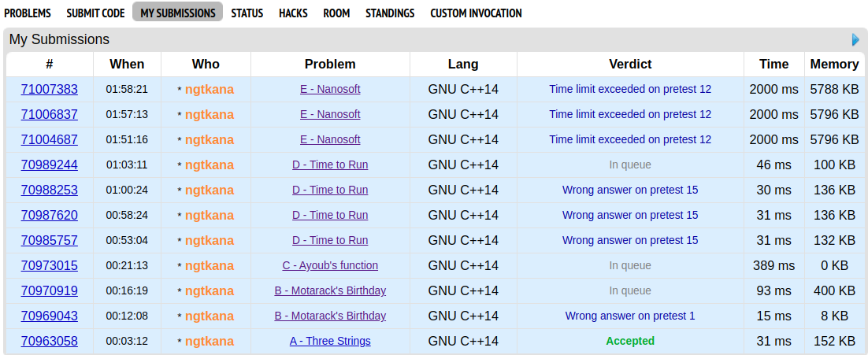Screen dimensions: 868x355
Task: Open D - Time to Run for submission 70985757
Action: pos(330,241)
